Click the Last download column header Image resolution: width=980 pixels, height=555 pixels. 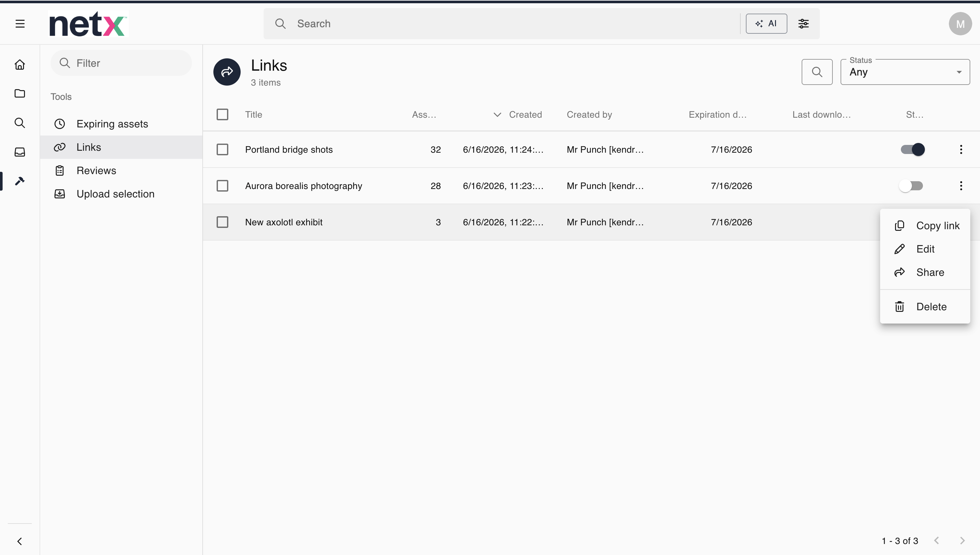coord(822,114)
